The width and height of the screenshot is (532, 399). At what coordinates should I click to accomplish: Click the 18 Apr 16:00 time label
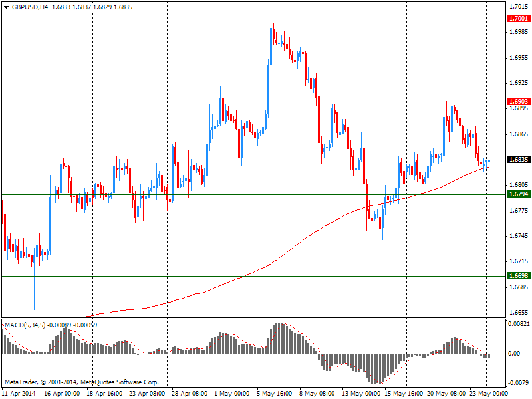pos(104,394)
